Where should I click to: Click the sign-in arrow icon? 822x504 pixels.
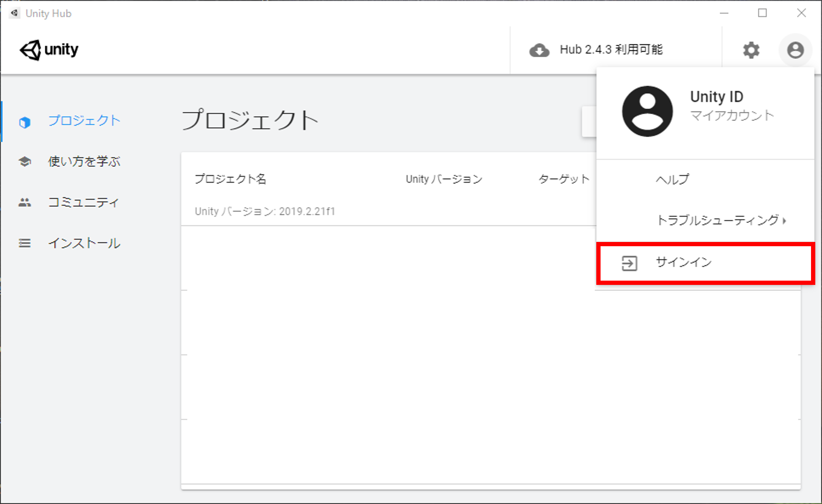tap(629, 263)
